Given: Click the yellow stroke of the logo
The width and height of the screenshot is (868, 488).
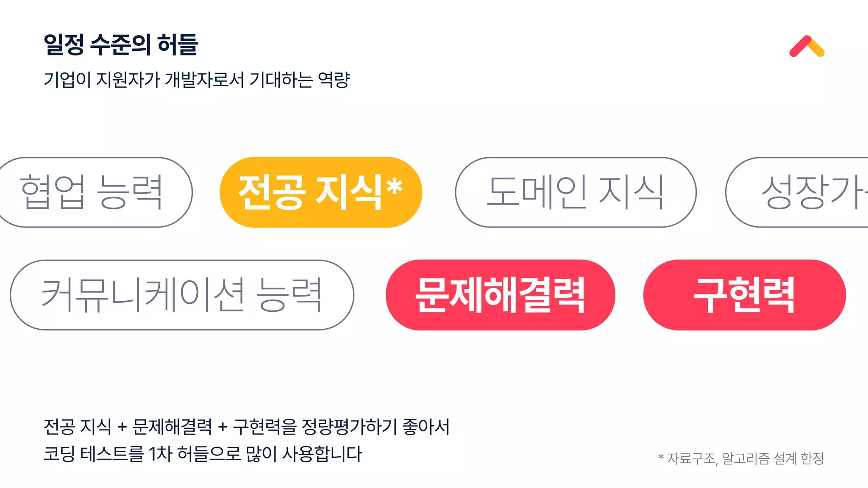Looking at the screenshot, I should [x=816, y=47].
